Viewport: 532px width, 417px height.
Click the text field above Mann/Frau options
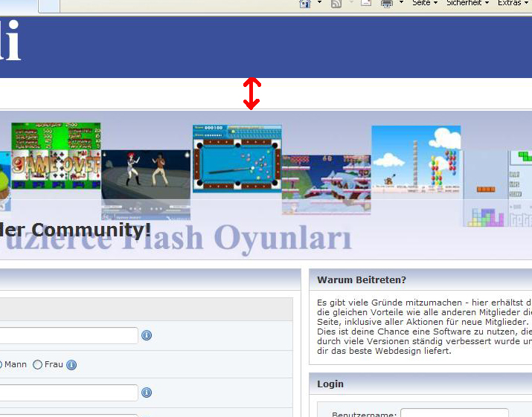tap(68, 335)
